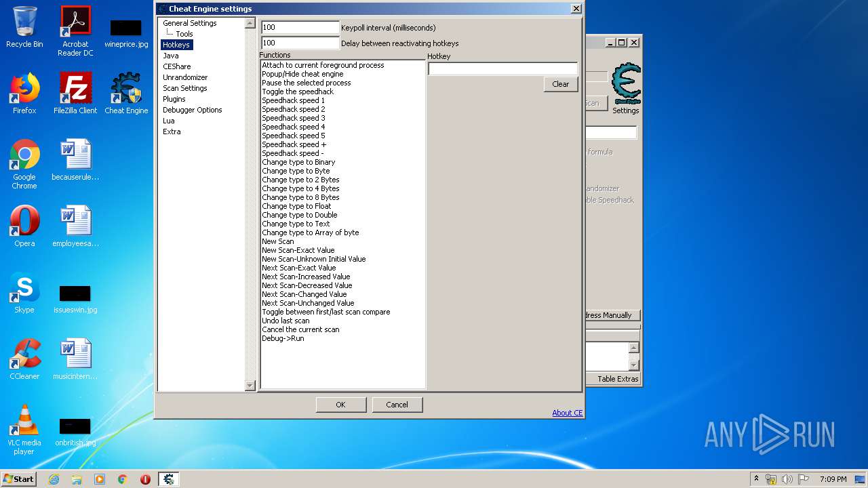Open Internet Explorer from taskbar
Viewport: 868px width, 488px height.
coord(54,479)
